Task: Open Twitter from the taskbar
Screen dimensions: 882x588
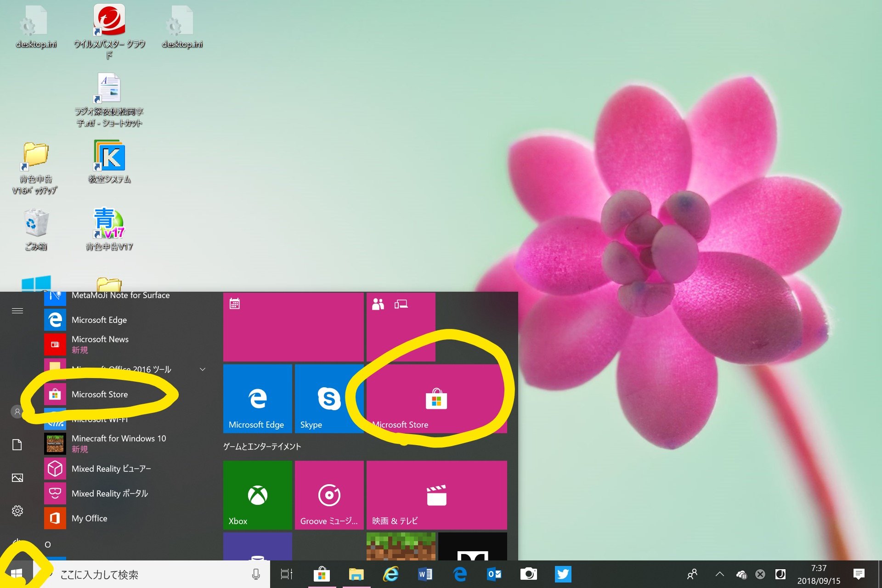Action: 563,574
